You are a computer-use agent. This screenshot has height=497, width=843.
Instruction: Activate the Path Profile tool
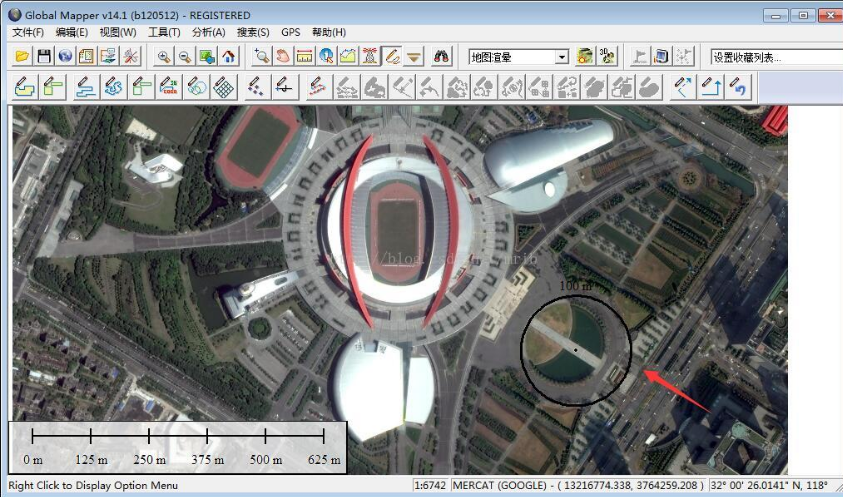pos(349,57)
